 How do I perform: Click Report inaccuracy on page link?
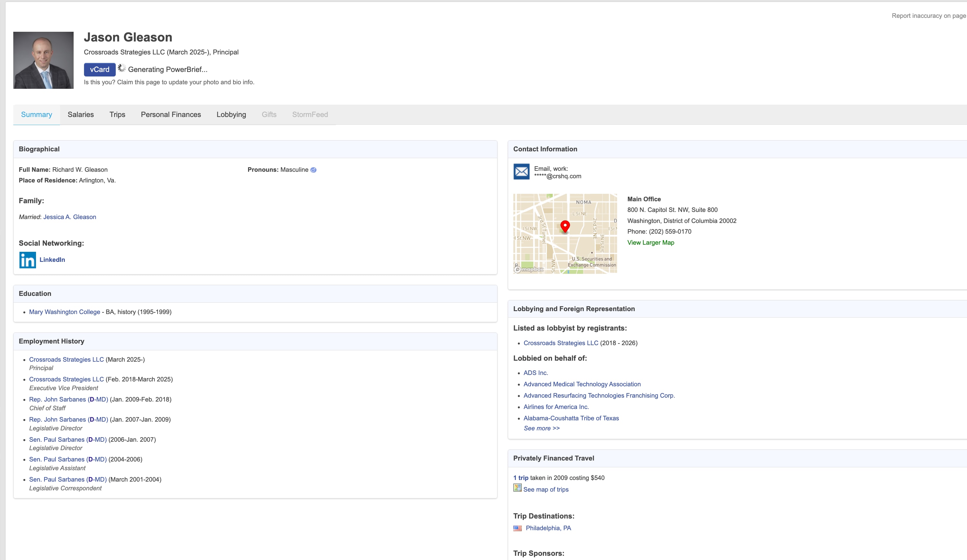click(x=929, y=16)
